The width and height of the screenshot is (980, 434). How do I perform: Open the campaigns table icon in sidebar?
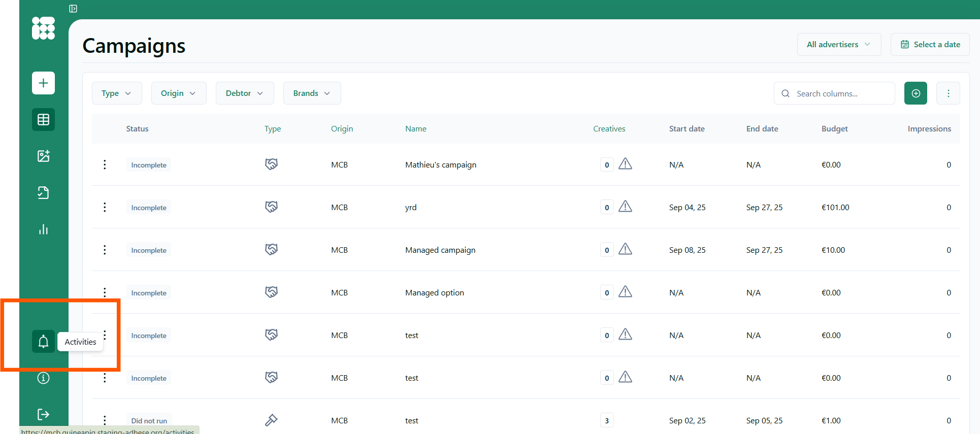click(x=43, y=120)
